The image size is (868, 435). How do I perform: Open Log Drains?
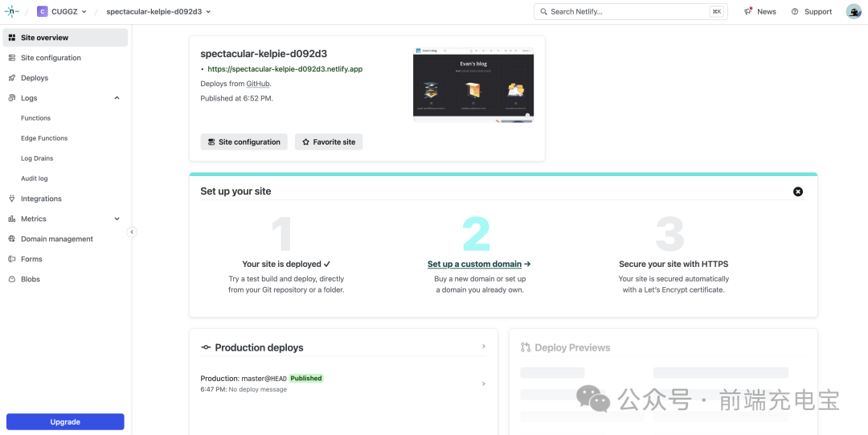coord(37,158)
